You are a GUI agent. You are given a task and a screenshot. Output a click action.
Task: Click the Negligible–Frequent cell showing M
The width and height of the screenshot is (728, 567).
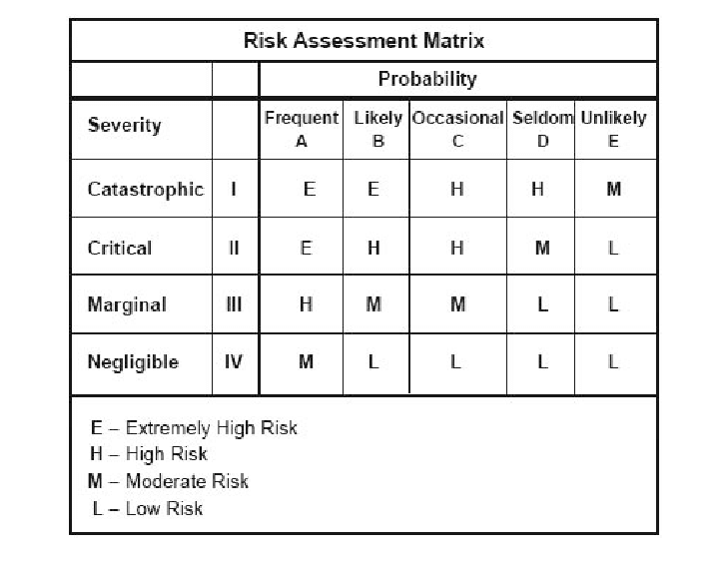(307, 361)
